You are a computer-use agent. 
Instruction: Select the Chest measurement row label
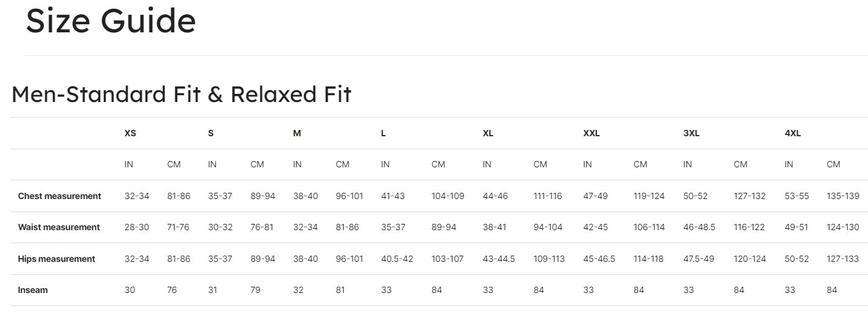[x=60, y=196]
